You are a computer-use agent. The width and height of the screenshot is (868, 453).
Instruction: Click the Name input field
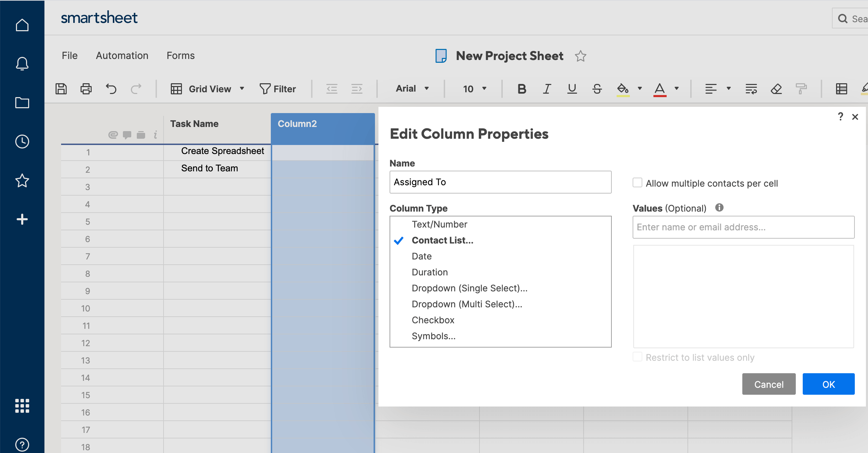[501, 182]
